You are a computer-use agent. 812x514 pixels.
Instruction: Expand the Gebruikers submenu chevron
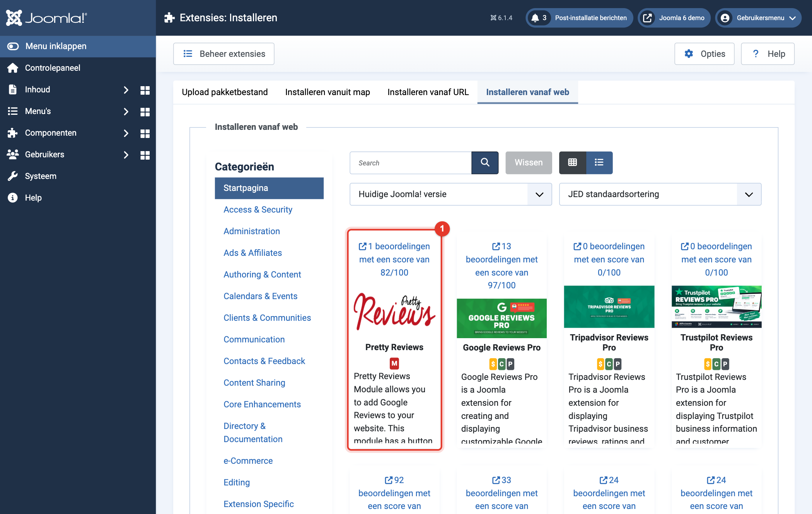coord(126,155)
